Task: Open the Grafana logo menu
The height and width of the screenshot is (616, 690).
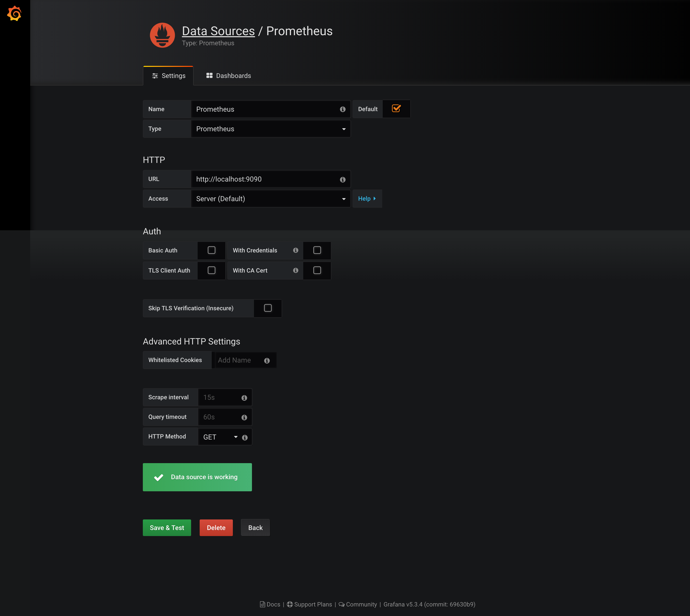Action: click(15, 14)
